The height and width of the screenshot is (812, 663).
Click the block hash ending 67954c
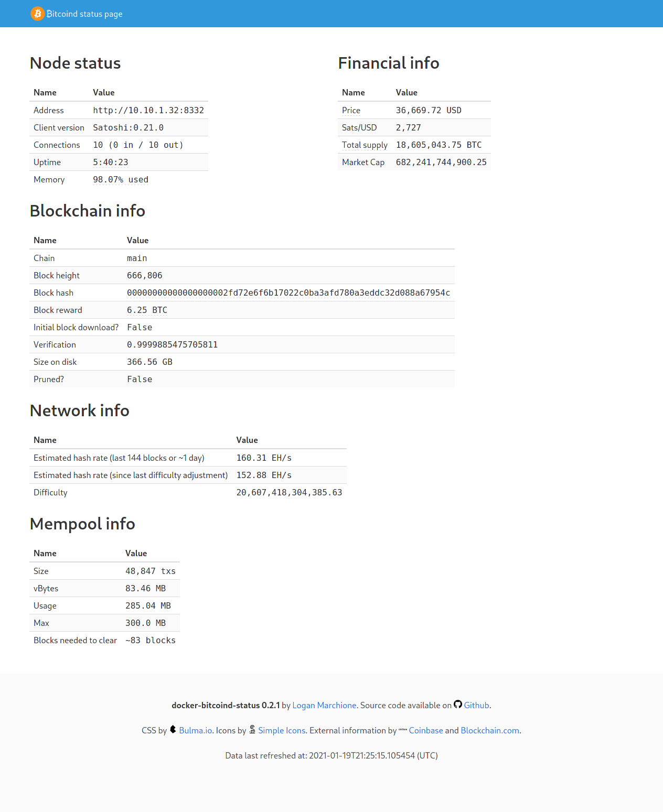[288, 293]
